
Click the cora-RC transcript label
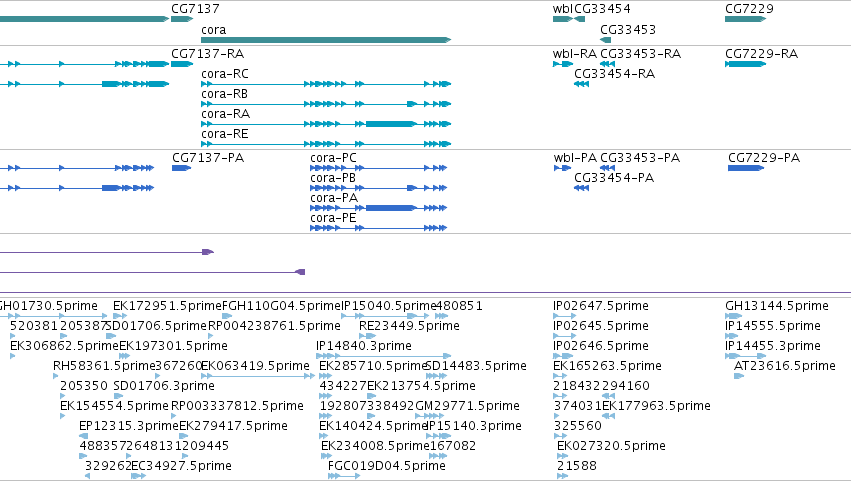225,74
